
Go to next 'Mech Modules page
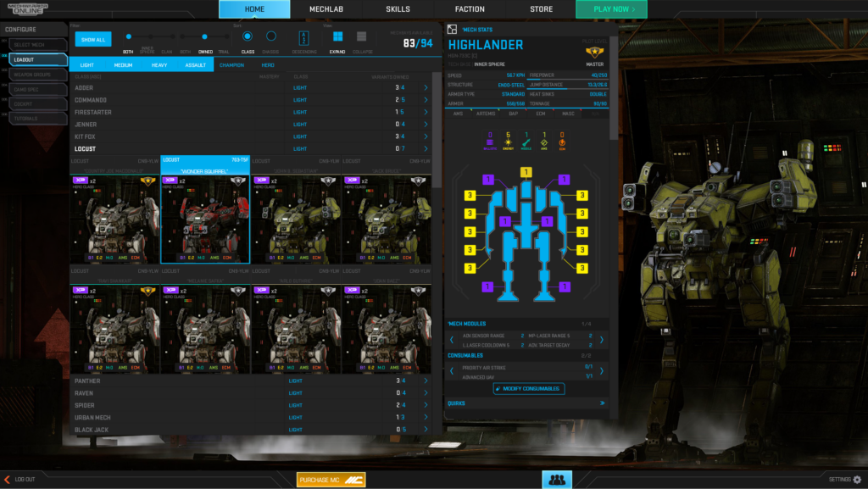point(602,340)
